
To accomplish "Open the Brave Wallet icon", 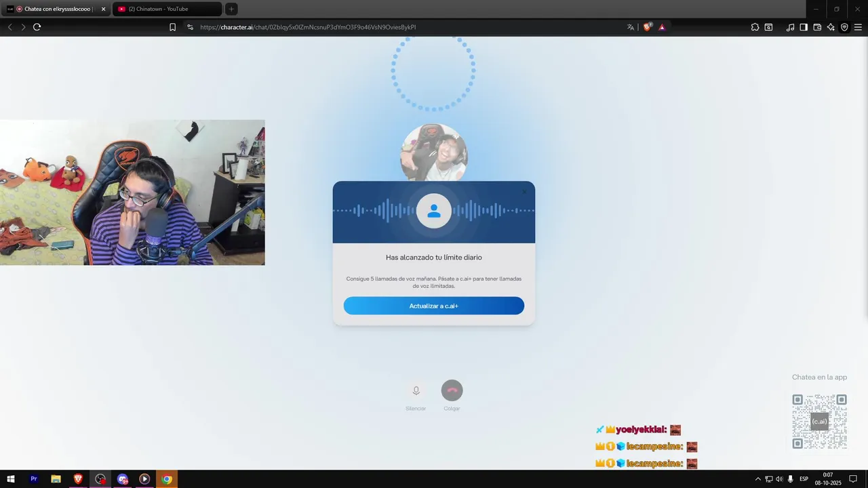I will (817, 27).
